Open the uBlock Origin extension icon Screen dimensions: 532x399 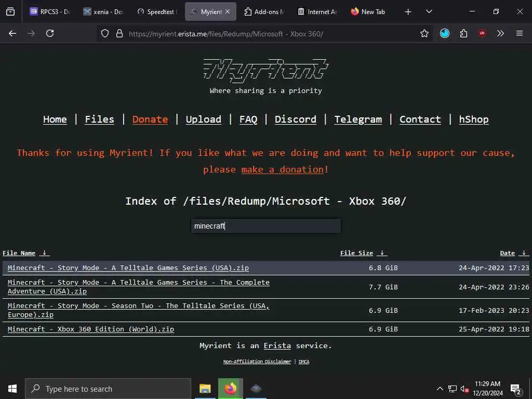point(482,33)
